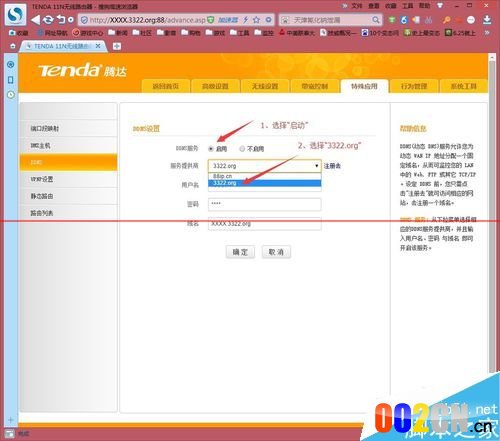Screen dimensions: 500x441
Task: Expand the service provider 3322.org dropdown
Action: coord(265,166)
